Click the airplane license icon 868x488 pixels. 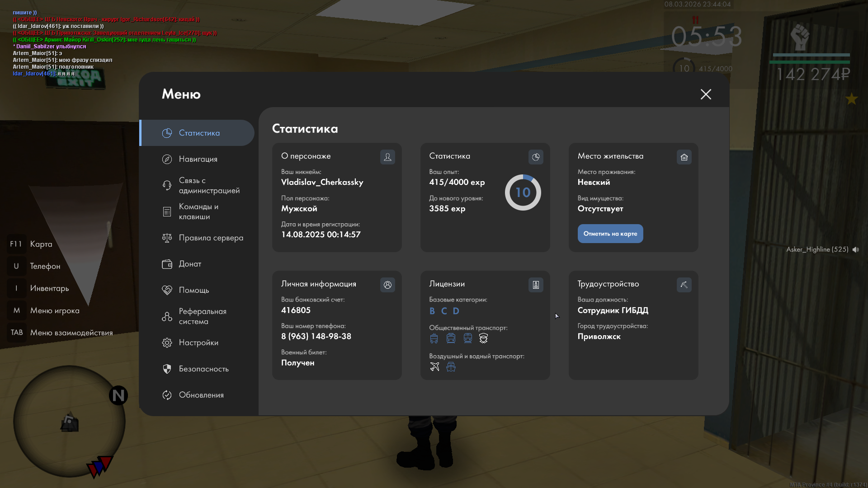pyautogui.click(x=434, y=367)
